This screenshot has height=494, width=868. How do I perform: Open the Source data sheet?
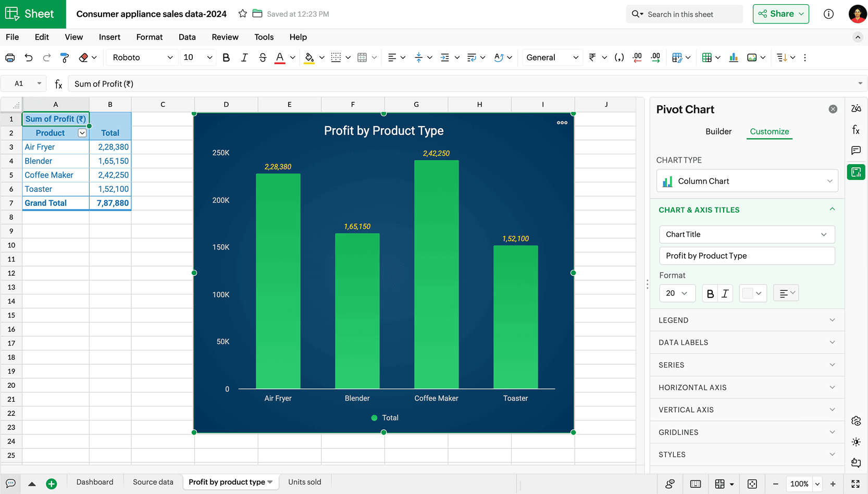(153, 482)
